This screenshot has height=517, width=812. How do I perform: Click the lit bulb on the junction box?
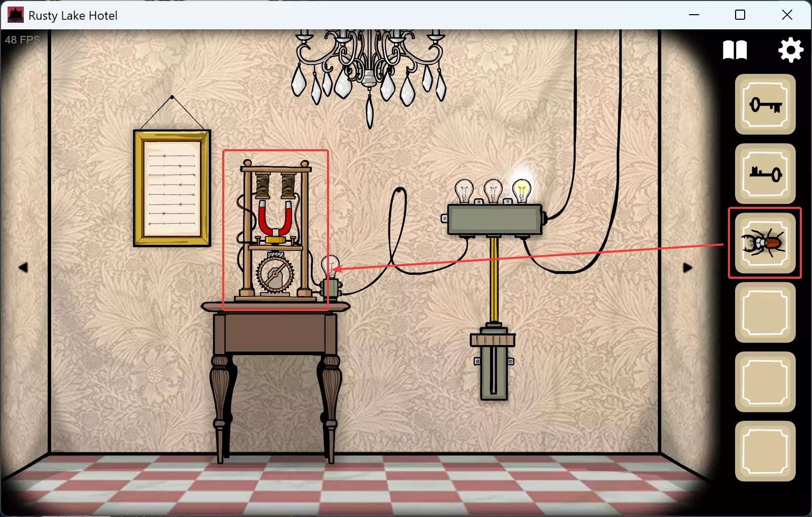tap(521, 192)
